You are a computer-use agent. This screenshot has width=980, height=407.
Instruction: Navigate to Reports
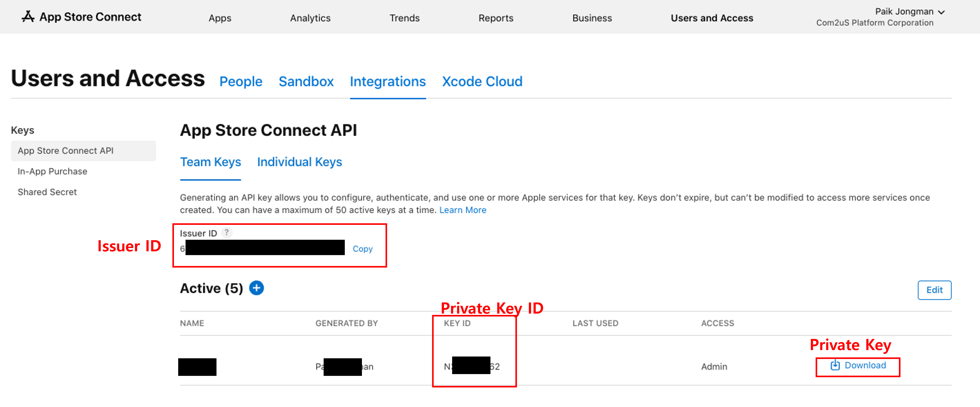pos(495,18)
